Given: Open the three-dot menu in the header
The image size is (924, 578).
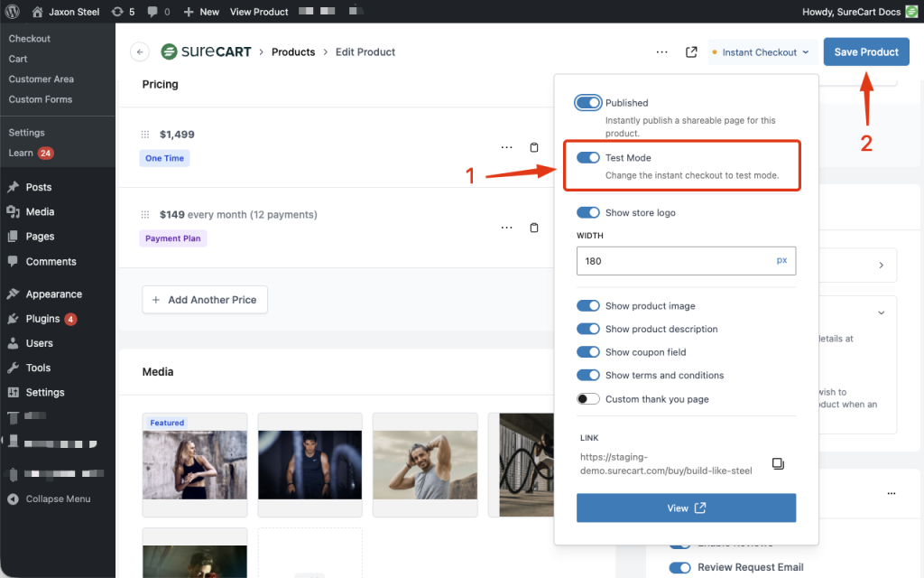Looking at the screenshot, I should (661, 51).
